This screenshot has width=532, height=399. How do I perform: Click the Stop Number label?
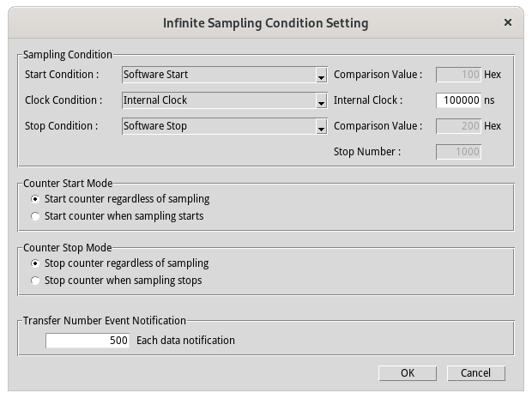tap(366, 152)
